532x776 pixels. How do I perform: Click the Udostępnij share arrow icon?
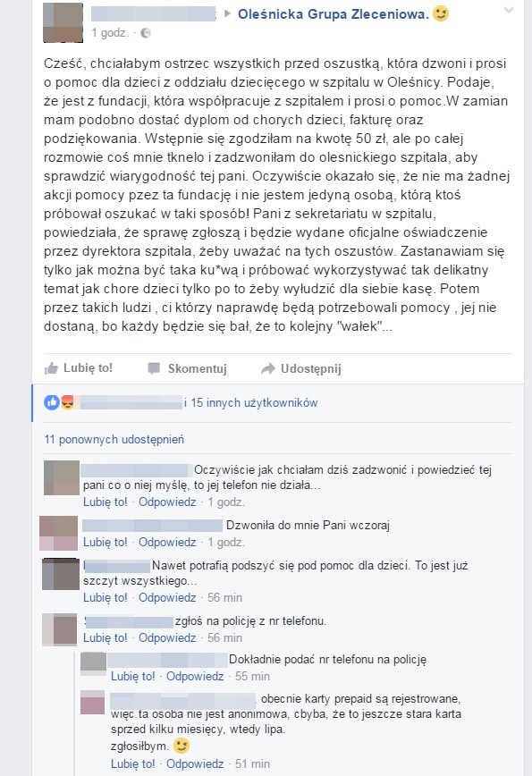tap(267, 368)
